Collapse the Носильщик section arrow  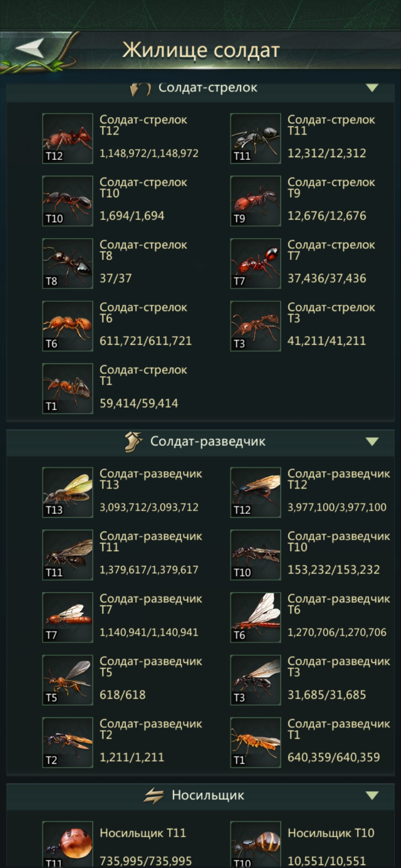(x=372, y=795)
